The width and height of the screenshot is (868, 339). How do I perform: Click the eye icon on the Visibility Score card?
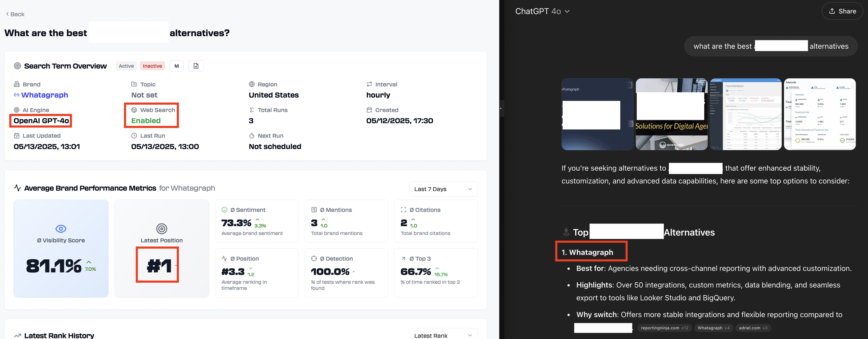tap(61, 228)
